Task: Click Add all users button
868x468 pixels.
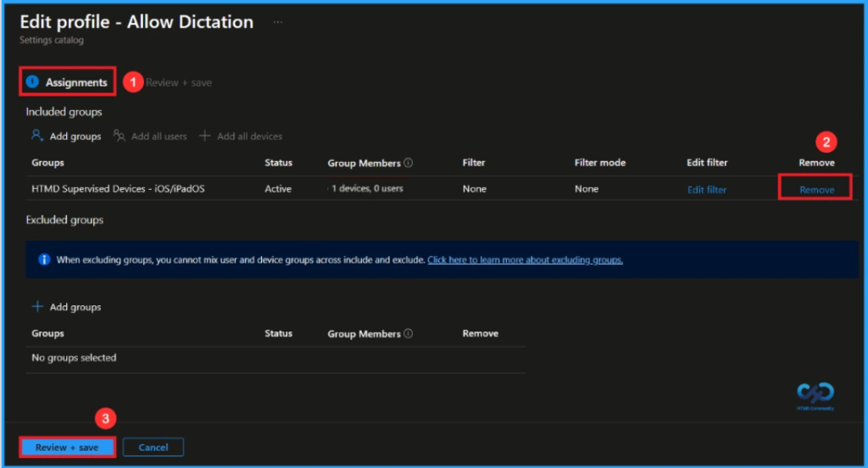Action: pyautogui.click(x=150, y=136)
